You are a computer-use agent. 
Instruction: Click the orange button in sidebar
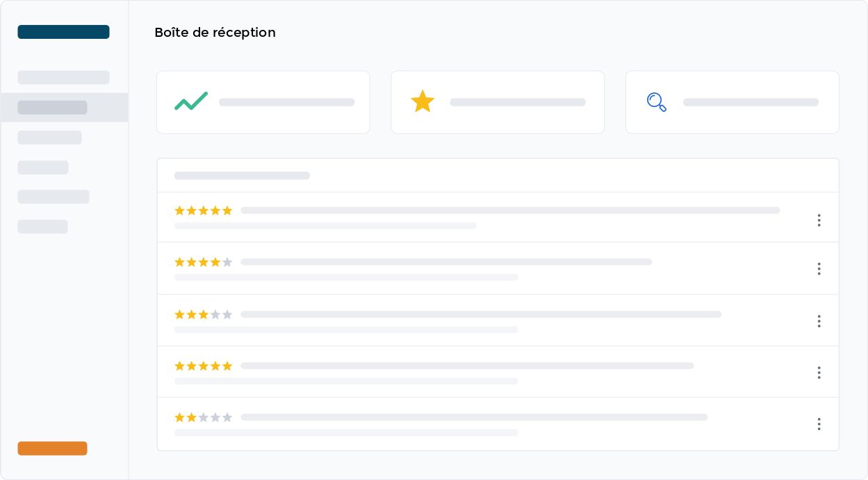click(52, 449)
